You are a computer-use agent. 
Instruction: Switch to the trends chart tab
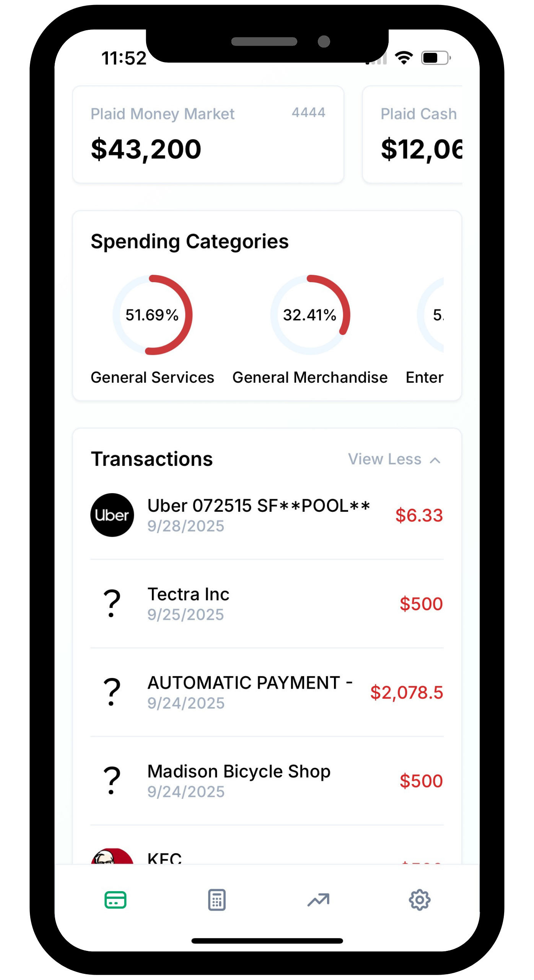coord(318,900)
